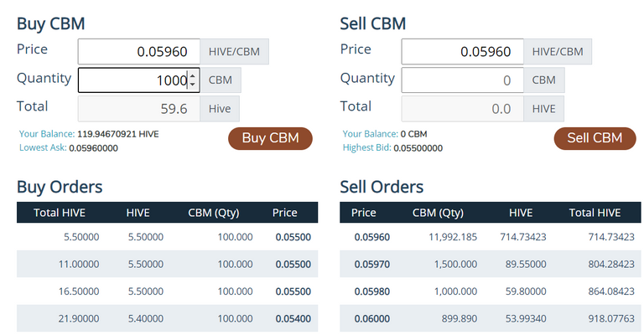
Task: Select the buy order priced 0.05400
Action: click(168, 319)
